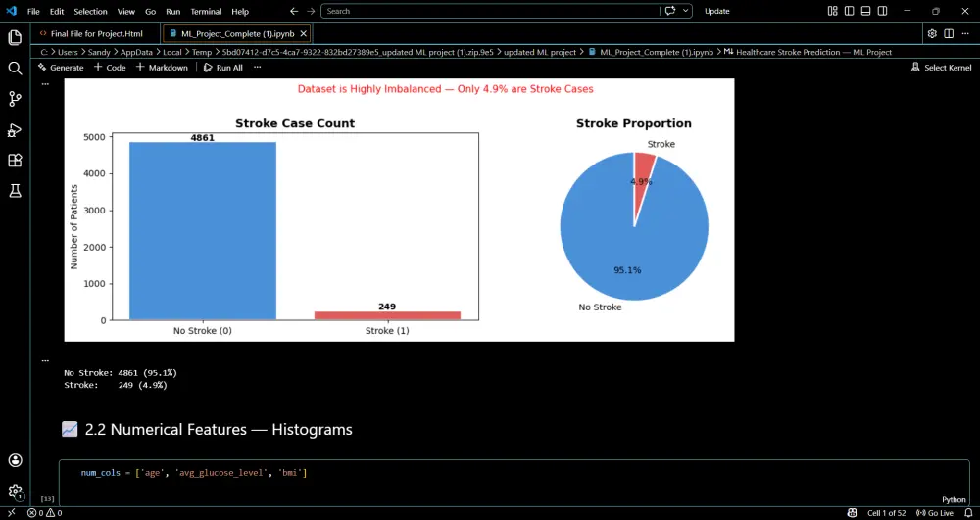Open the Customize Layout icon
This screenshot has height=520, width=980.
[x=832, y=11]
